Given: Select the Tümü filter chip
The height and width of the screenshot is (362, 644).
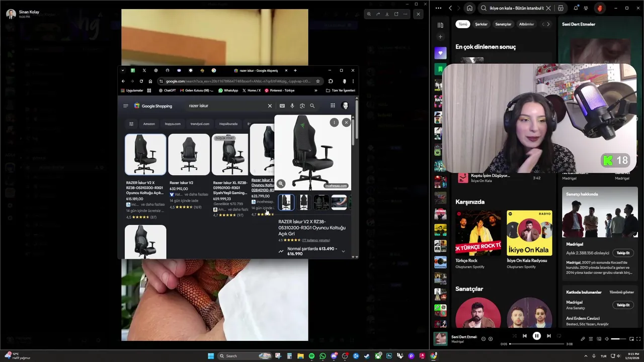Looking at the screenshot, I should point(462,24).
